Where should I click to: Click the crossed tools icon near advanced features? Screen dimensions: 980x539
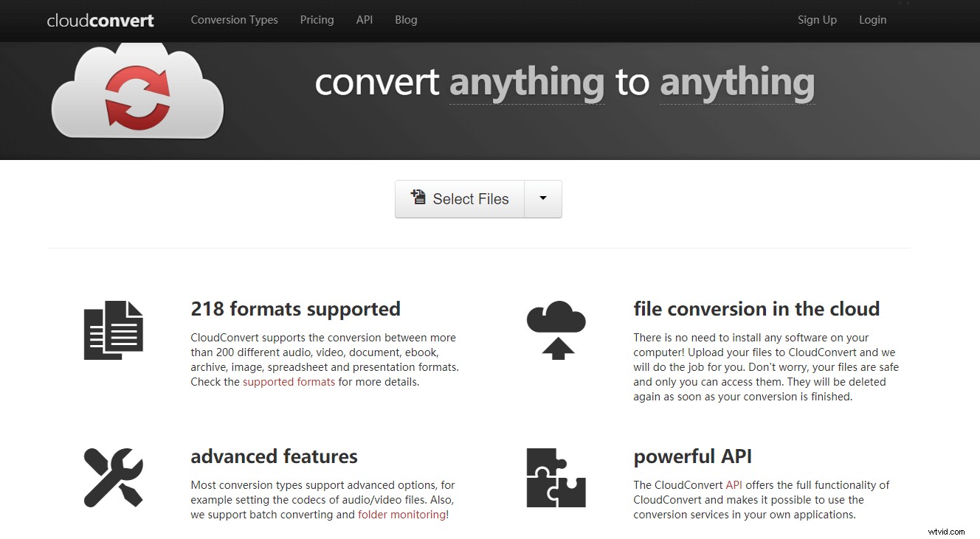[113, 477]
